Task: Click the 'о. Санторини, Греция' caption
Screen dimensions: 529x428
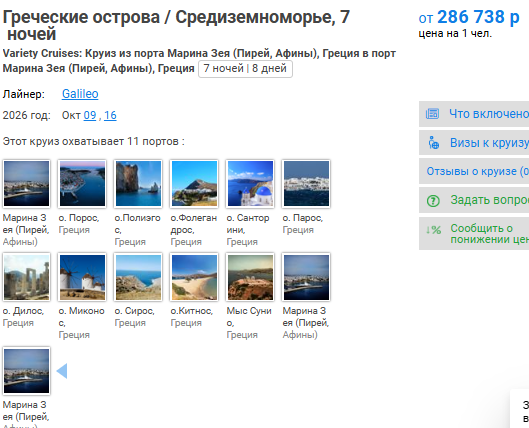Action: coord(248,230)
